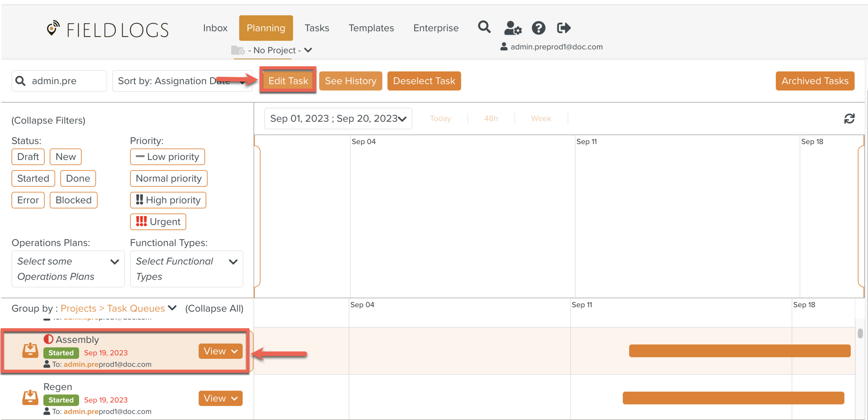Click the logout icon at top right

[x=563, y=28]
